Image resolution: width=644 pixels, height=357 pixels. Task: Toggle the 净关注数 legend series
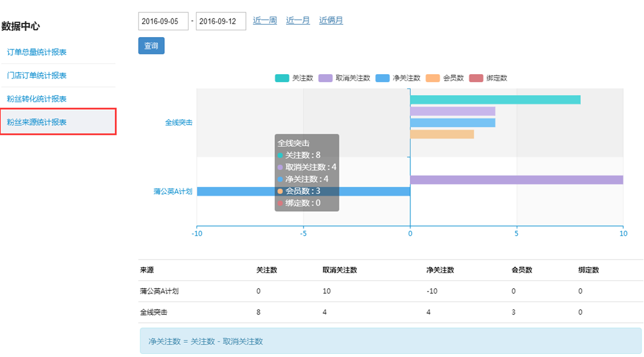pyautogui.click(x=398, y=78)
